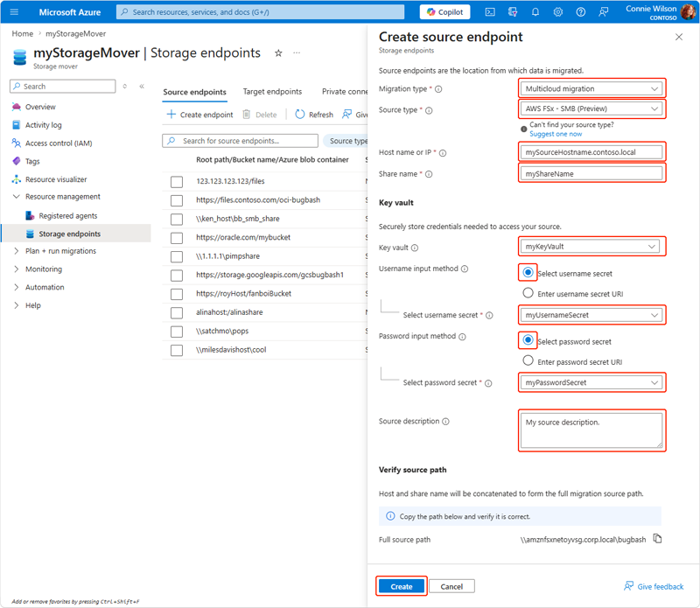This screenshot has width=700, height=608.
Task: Check the \\ken_host\bb_smb_share row checkbox
Action: point(177,220)
